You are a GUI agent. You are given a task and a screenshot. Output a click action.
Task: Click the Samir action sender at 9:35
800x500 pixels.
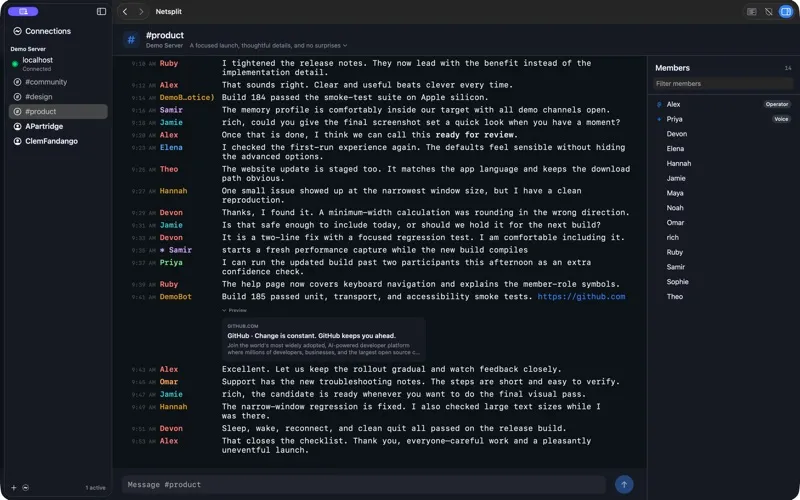click(x=176, y=250)
